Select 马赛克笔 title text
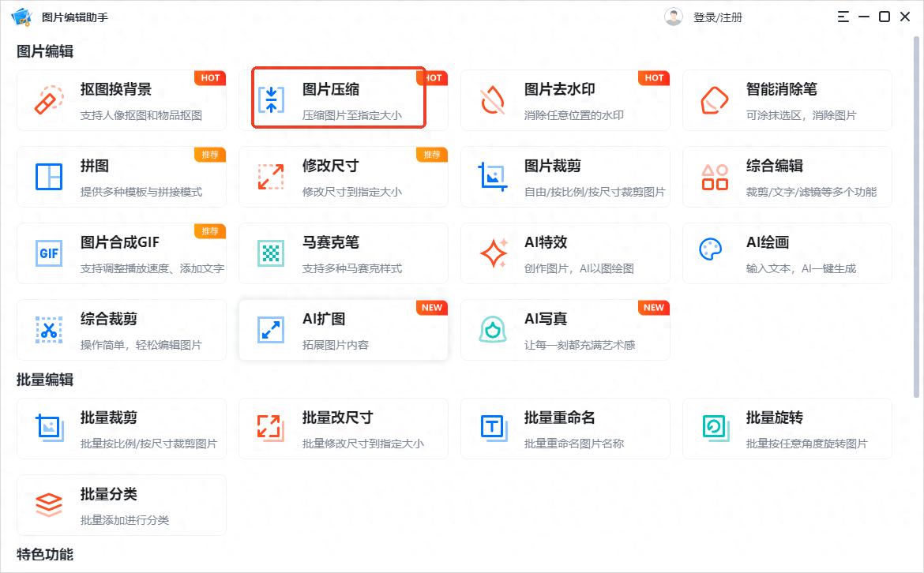Image resolution: width=924 pixels, height=573 pixels. coord(331,242)
